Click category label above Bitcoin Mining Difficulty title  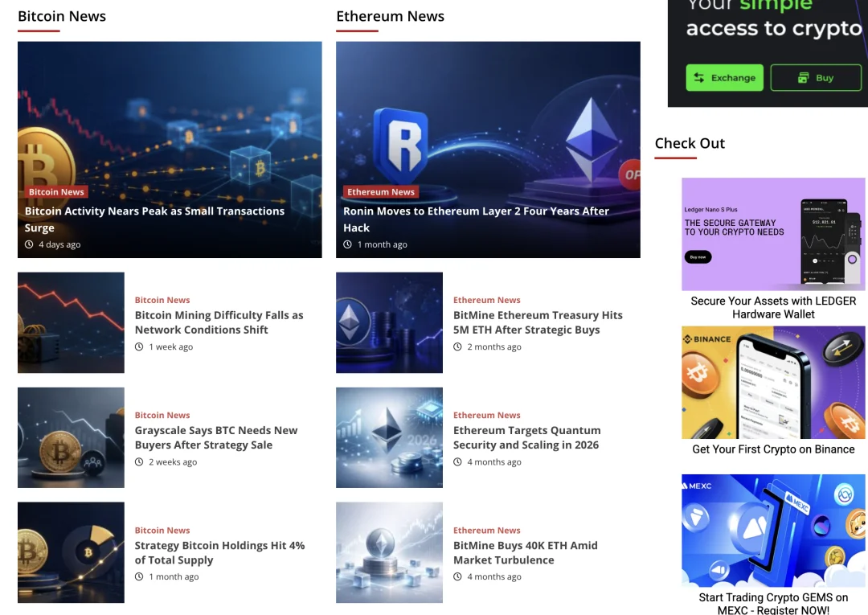[162, 300]
